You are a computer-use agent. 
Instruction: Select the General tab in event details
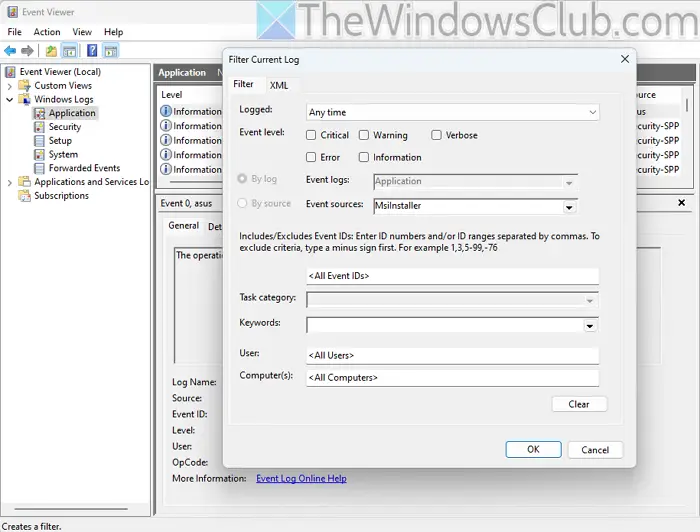pyautogui.click(x=183, y=226)
